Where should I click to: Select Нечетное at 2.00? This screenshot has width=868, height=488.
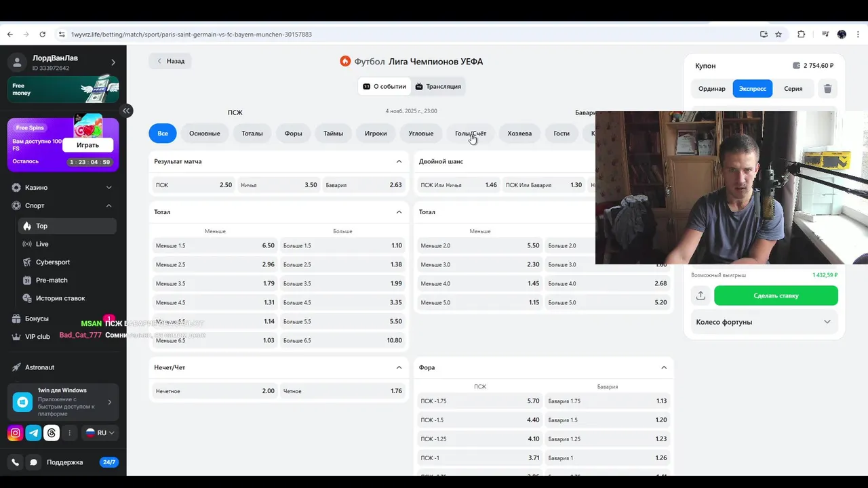(x=215, y=391)
